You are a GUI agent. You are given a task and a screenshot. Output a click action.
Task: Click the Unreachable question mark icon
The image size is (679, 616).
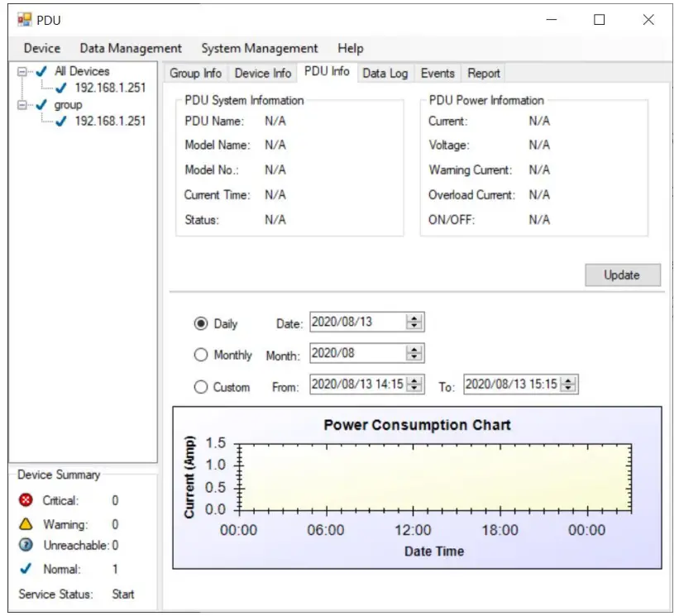(x=26, y=546)
